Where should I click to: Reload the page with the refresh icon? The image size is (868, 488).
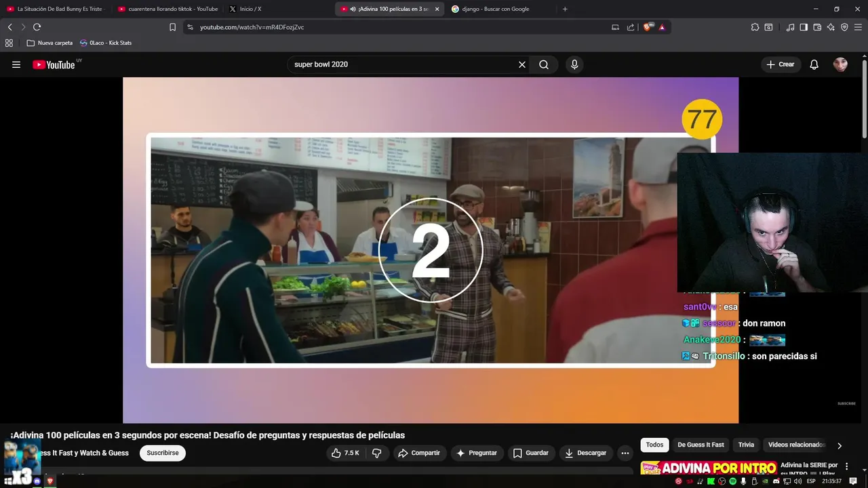(x=37, y=27)
